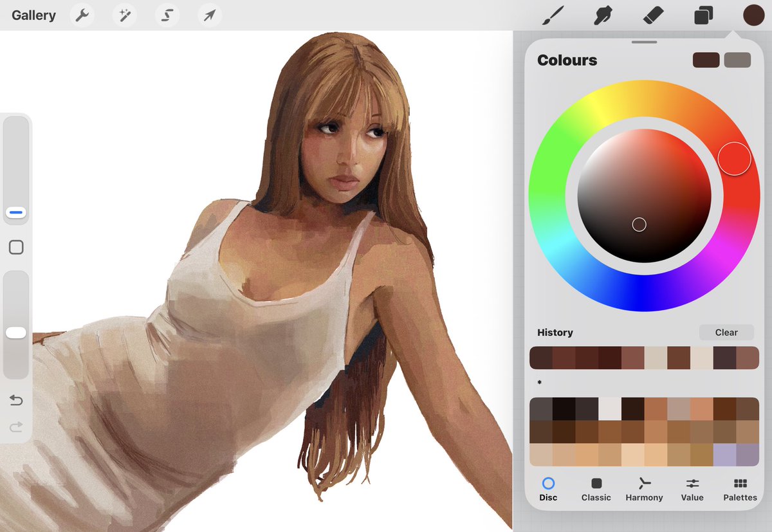Activate the Selection S-shaped tool

click(167, 15)
